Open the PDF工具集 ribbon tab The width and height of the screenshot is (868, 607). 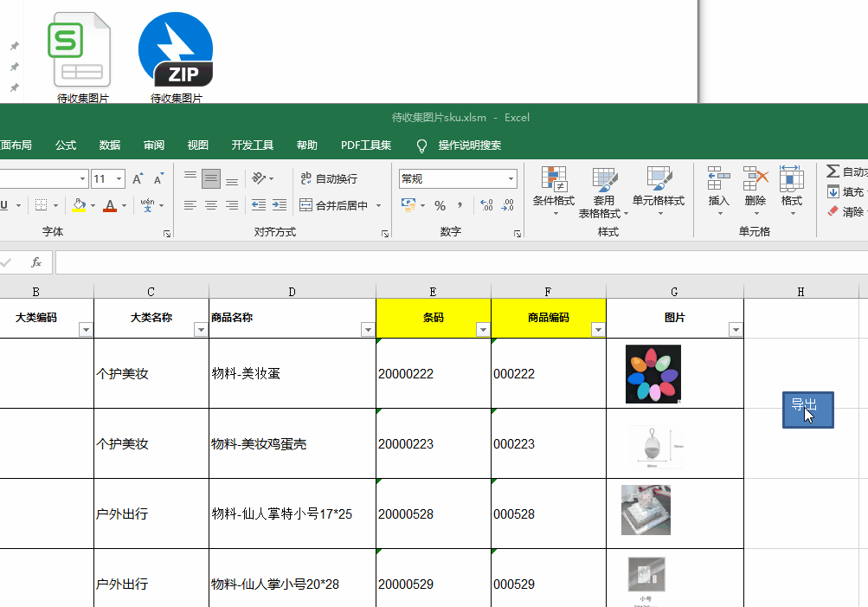[x=366, y=145]
